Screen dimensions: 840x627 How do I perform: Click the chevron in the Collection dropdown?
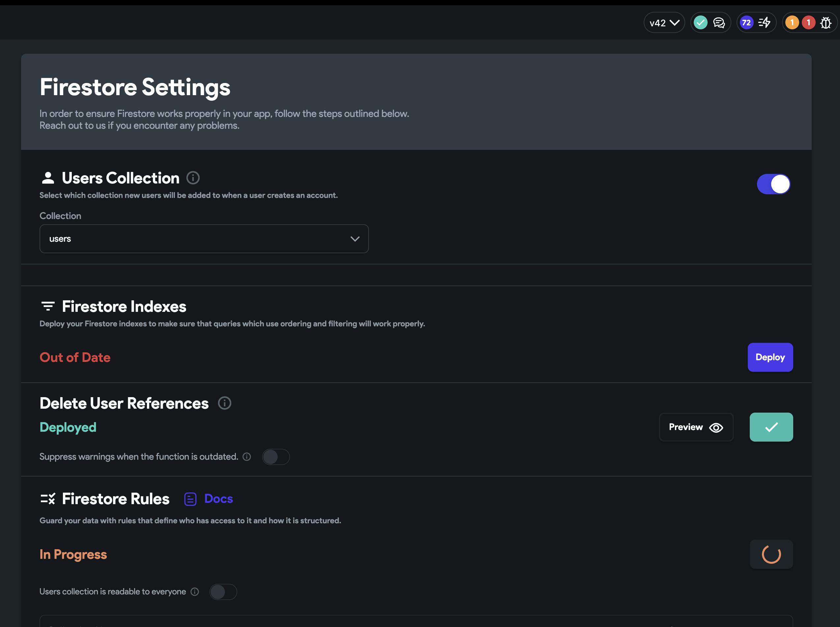click(x=354, y=239)
